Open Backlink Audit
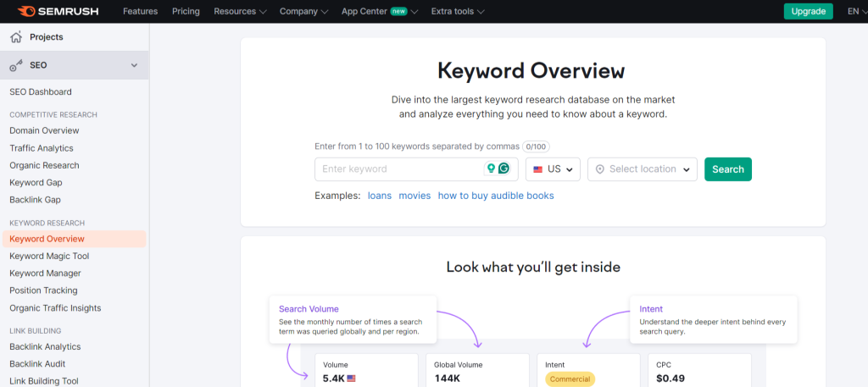This screenshot has height=387, width=868. coord(37,364)
